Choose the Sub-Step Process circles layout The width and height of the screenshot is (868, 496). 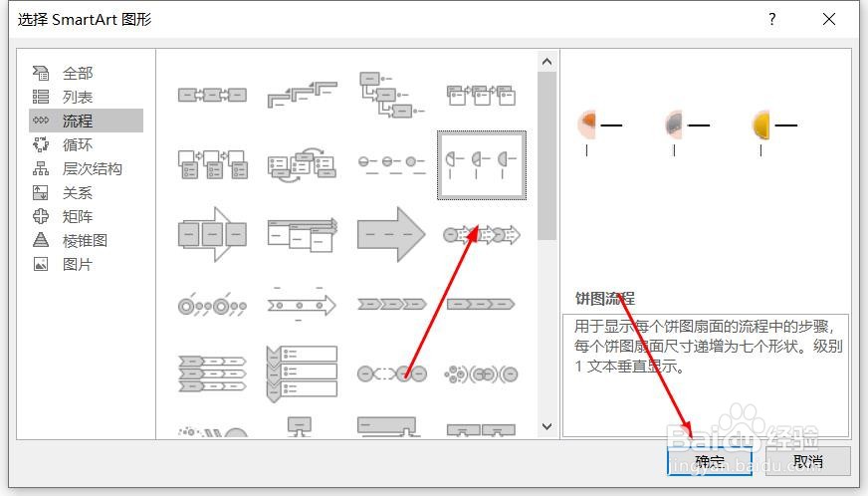(x=391, y=374)
